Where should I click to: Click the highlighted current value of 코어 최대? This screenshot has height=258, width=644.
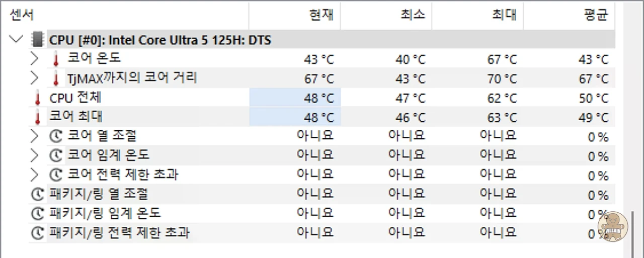295,117
